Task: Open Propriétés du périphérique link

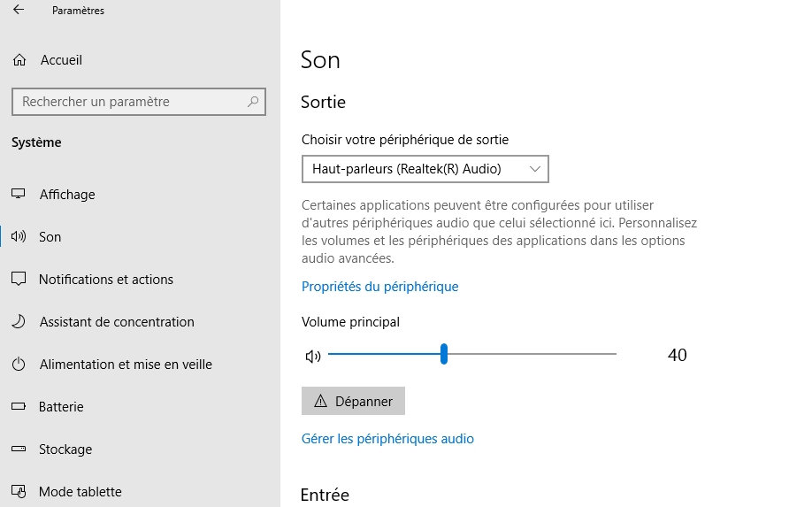Action: click(x=379, y=287)
